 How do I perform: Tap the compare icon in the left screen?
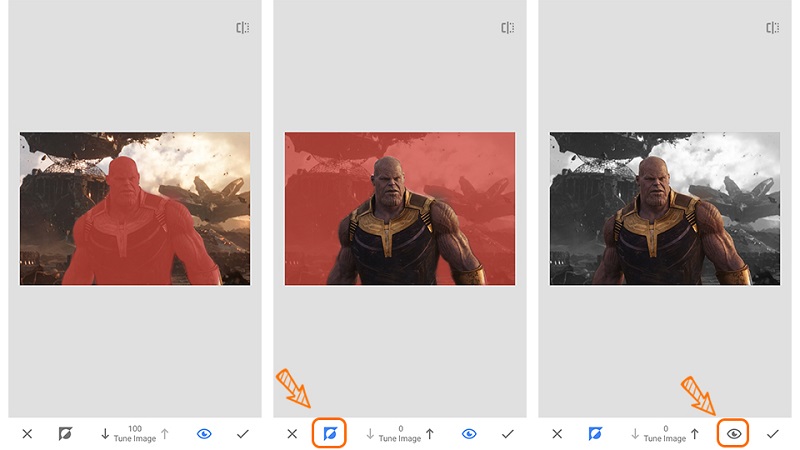click(242, 28)
